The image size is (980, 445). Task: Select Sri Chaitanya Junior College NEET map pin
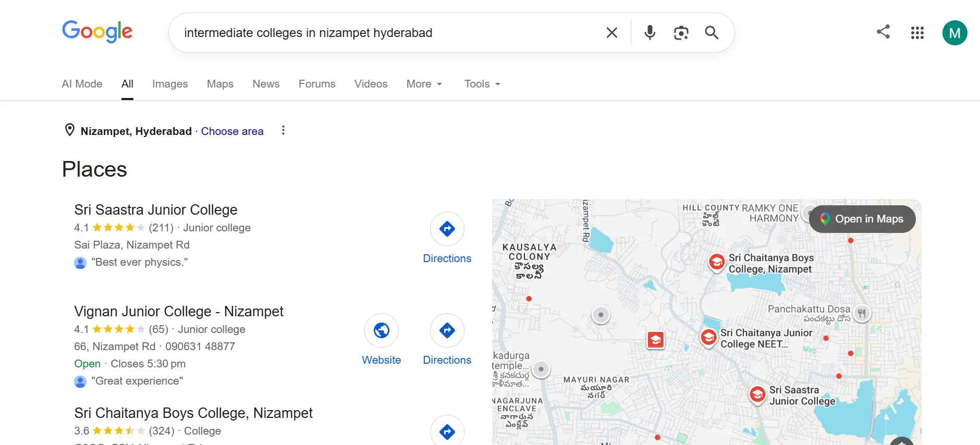point(708,338)
